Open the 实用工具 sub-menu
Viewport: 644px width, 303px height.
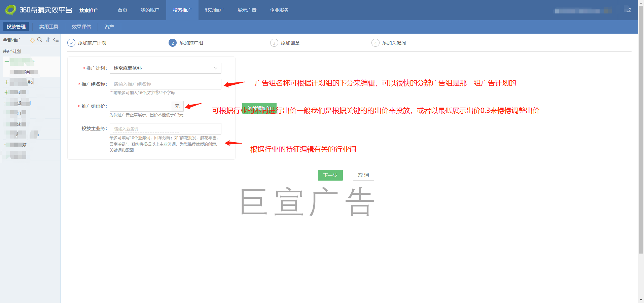point(49,27)
